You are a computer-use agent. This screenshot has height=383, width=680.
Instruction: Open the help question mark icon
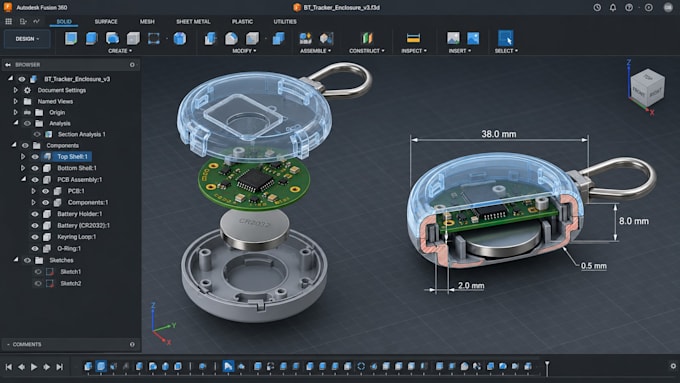[629, 7]
